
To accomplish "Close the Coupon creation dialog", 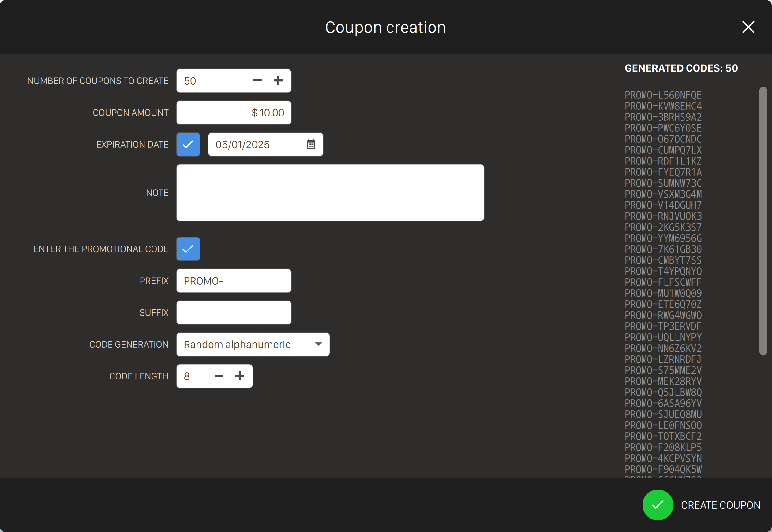I will point(748,27).
